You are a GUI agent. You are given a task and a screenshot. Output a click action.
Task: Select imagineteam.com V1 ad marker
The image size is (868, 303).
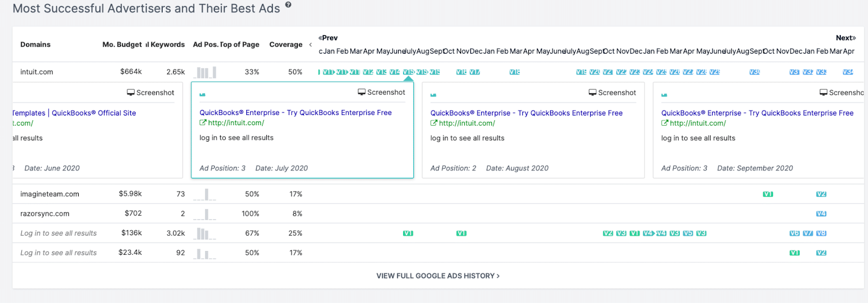(x=768, y=194)
